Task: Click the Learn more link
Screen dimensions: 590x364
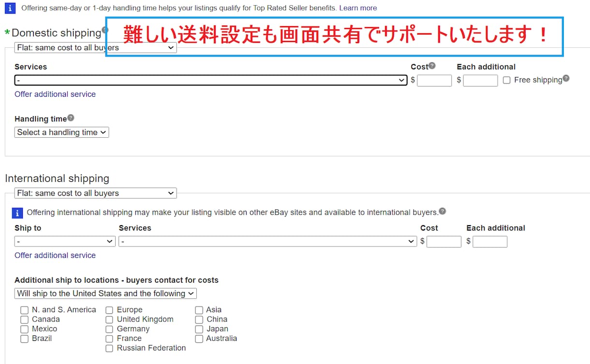Action: pos(358,8)
